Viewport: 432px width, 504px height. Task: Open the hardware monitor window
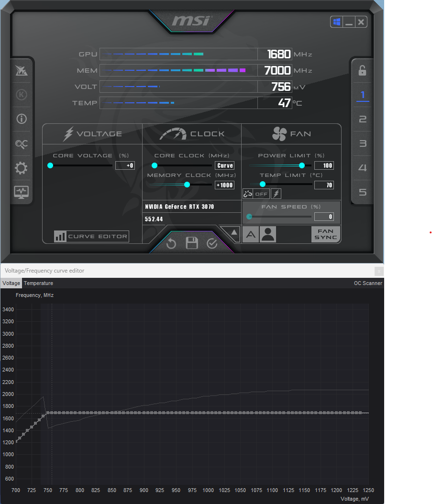22,192
